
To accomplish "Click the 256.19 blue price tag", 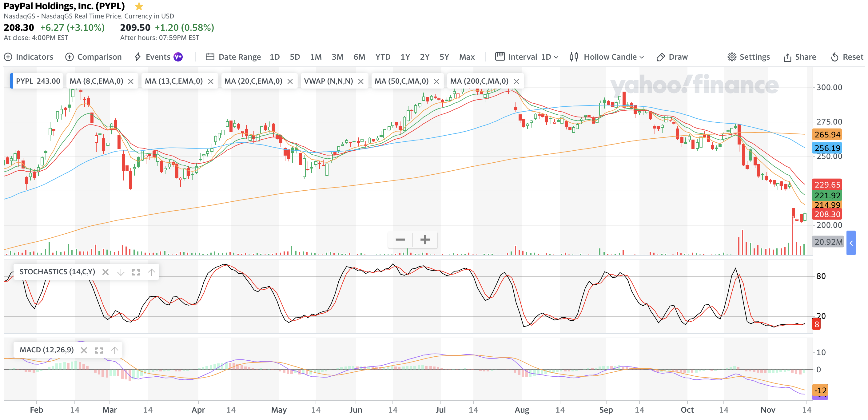I will [827, 148].
